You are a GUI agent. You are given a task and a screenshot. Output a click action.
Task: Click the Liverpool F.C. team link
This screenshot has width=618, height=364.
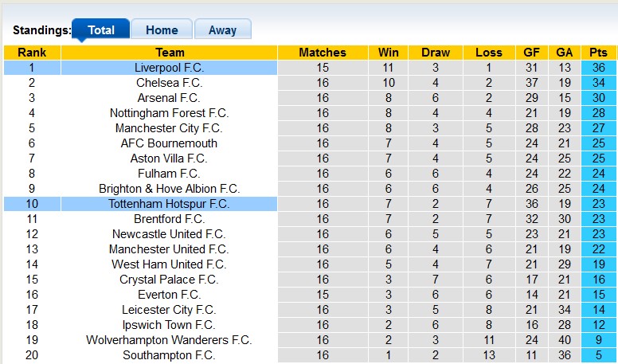169,68
